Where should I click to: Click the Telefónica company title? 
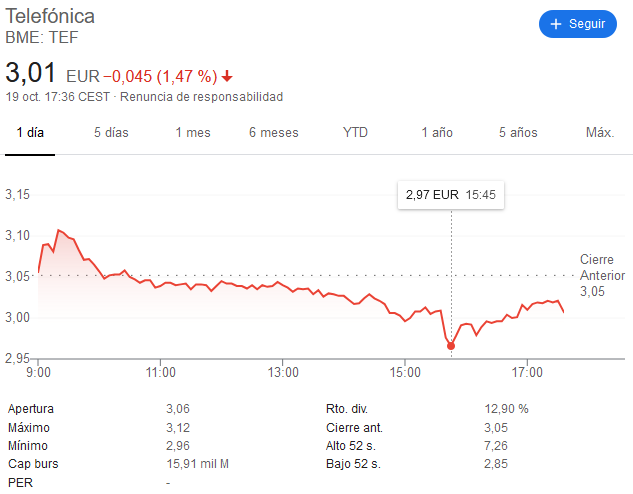pyautogui.click(x=50, y=17)
